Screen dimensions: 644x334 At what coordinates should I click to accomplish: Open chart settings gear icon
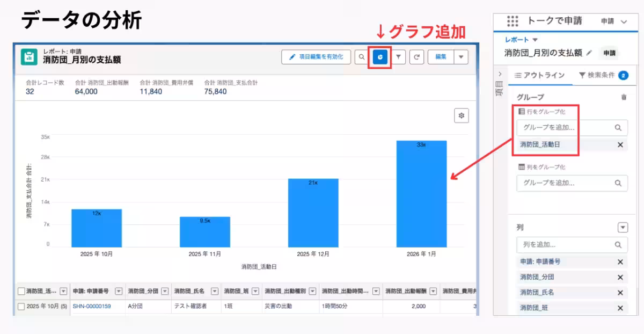(x=461, y=115)
